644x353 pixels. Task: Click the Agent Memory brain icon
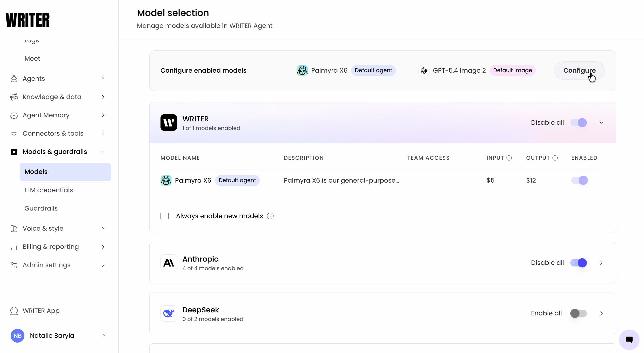tap(14, 115)
